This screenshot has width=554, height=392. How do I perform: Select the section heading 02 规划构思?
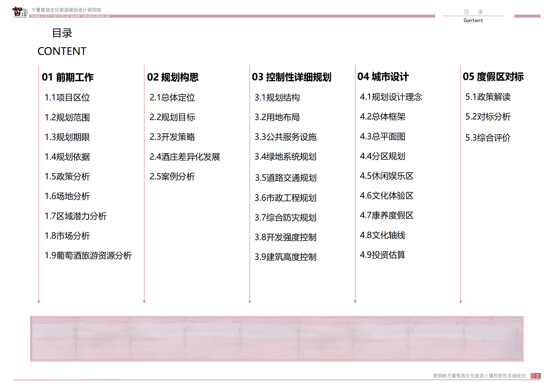point(173,78)
